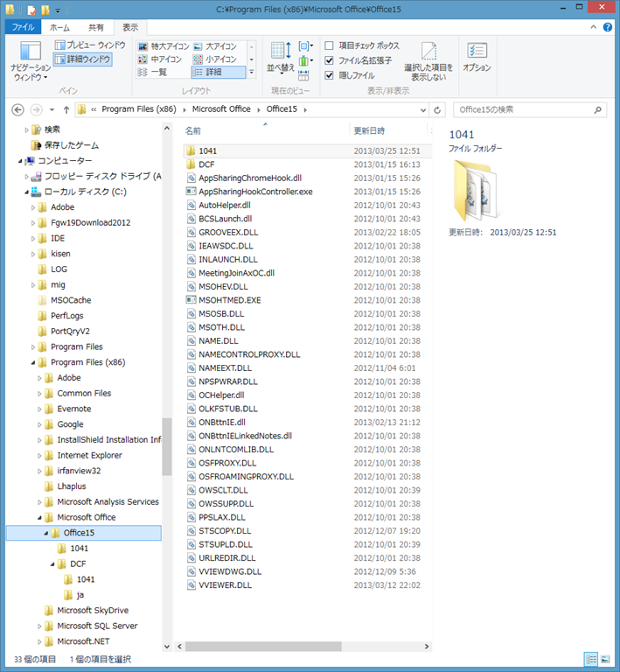Open the Navigation pane (ナビゲーション ウィンドウ) menu

pyautogui.click(x=31, y=61)
